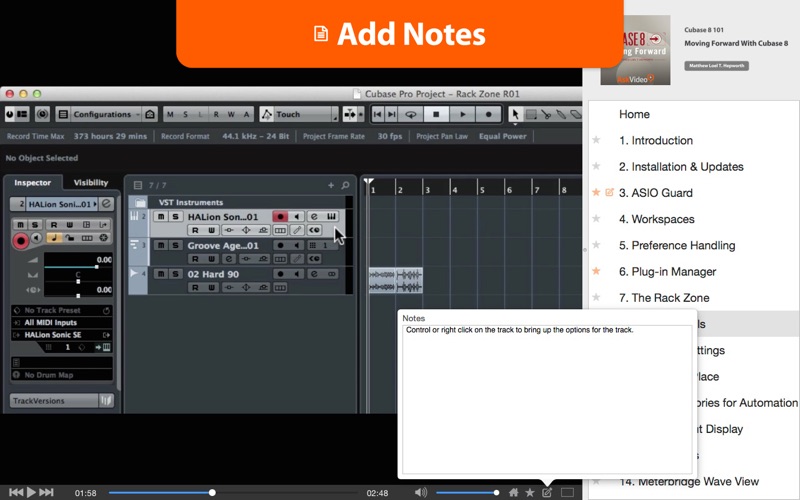Solo the 02 Hard 90 track
This screenshot has height=500, width=800.
point(175,274)
